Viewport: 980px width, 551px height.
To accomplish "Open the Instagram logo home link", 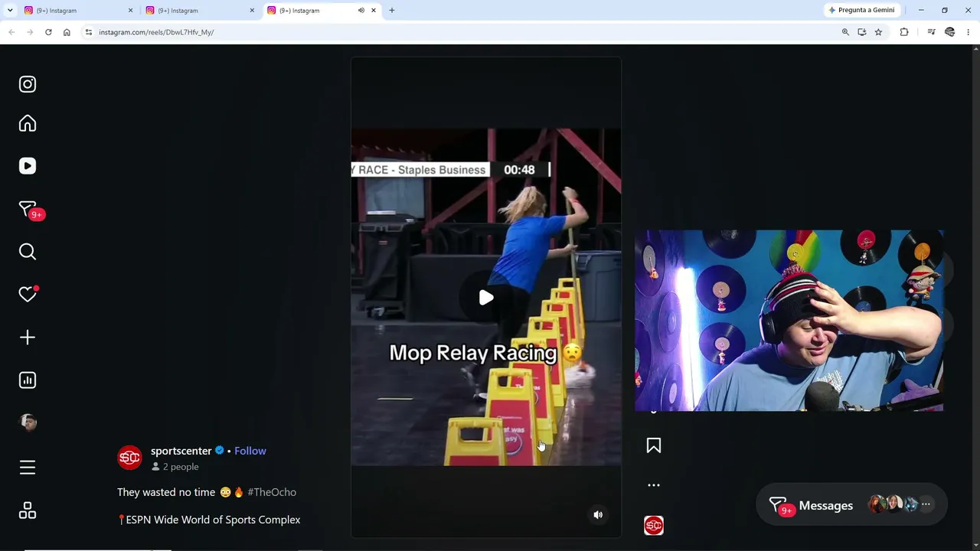I will (x=28, y=84).
